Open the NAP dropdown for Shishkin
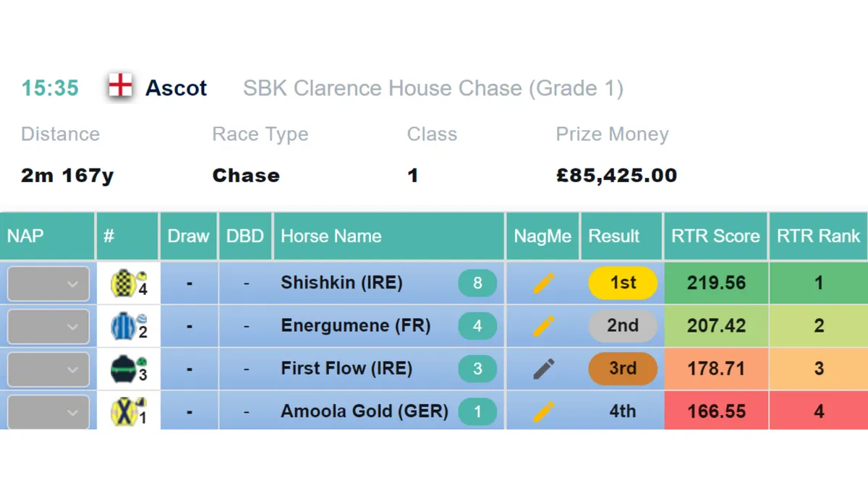Viewport: 868px width, 488px height. 48,283
